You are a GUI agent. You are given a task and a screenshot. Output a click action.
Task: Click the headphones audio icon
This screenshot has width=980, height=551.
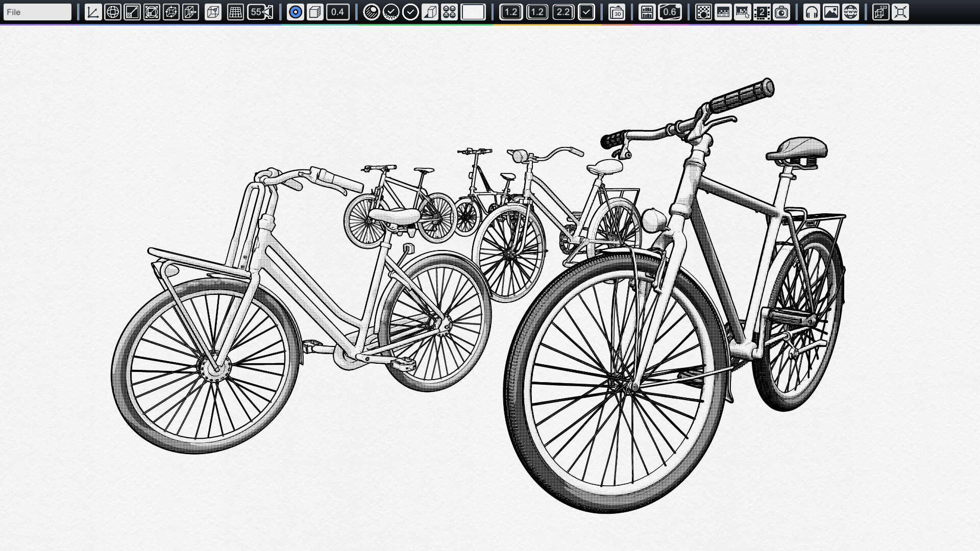(x=811, y=12)
